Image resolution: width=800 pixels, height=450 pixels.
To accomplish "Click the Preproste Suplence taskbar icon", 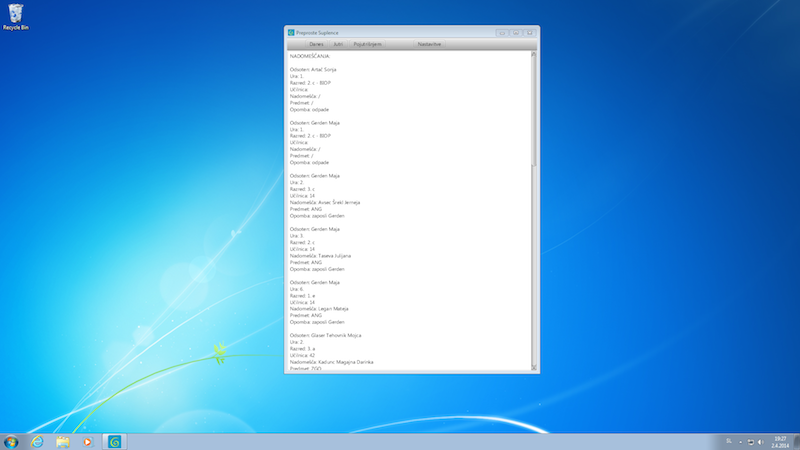I will click(114, 441).
